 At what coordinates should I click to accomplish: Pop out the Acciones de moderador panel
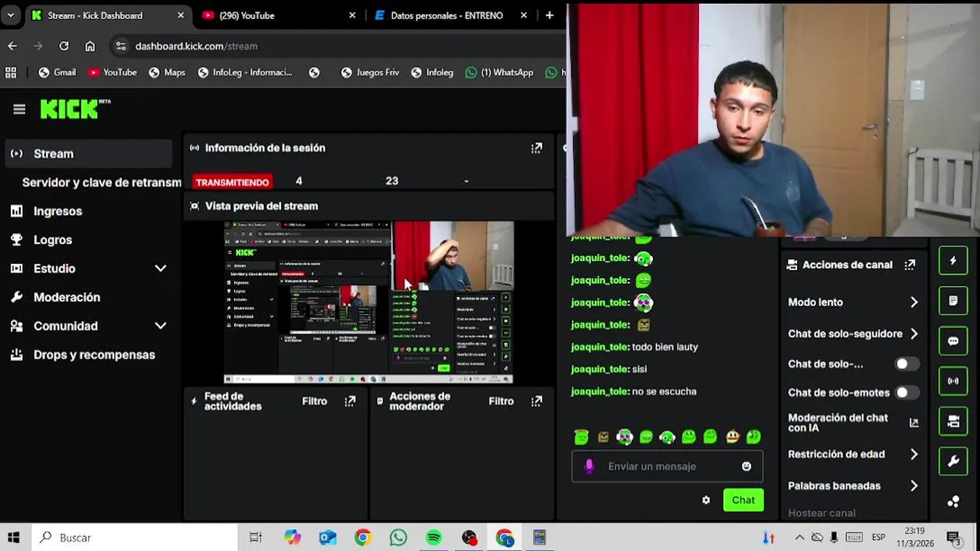pos(537,401)
